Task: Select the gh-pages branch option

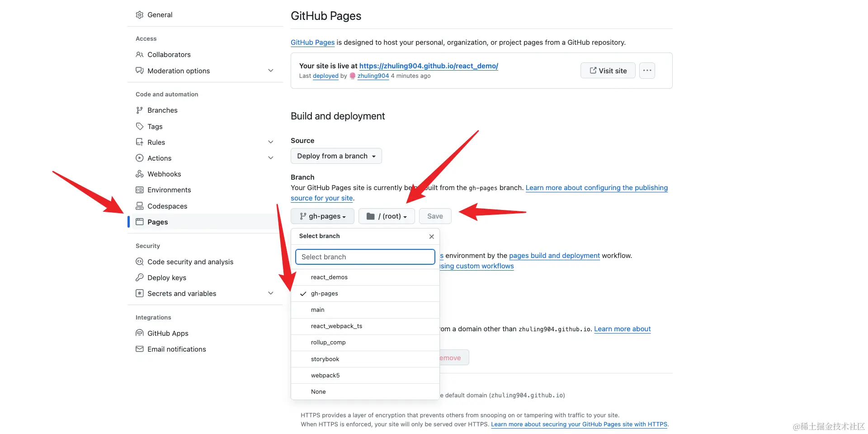Action: click(x=365, y=294)
